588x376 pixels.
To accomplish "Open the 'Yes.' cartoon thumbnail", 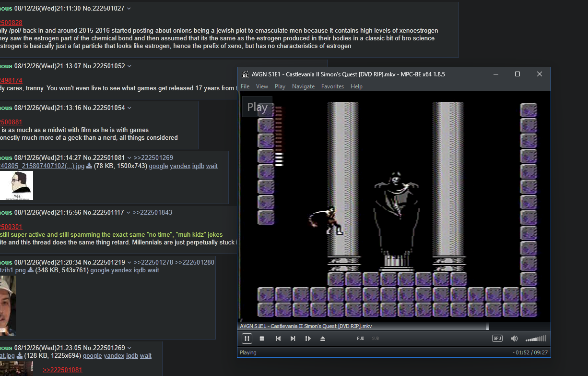I will 16,186.
